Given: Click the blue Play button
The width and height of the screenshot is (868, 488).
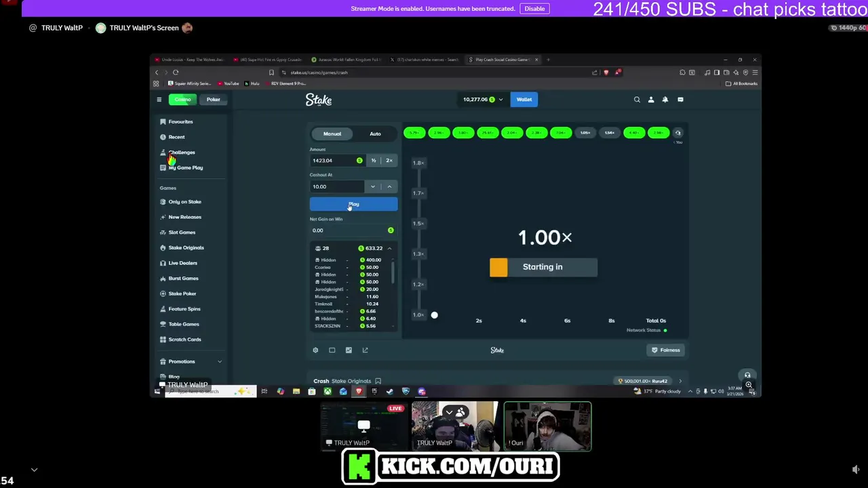Looking at the screenshot, I should pyautogui.click(x=353, y=204).
